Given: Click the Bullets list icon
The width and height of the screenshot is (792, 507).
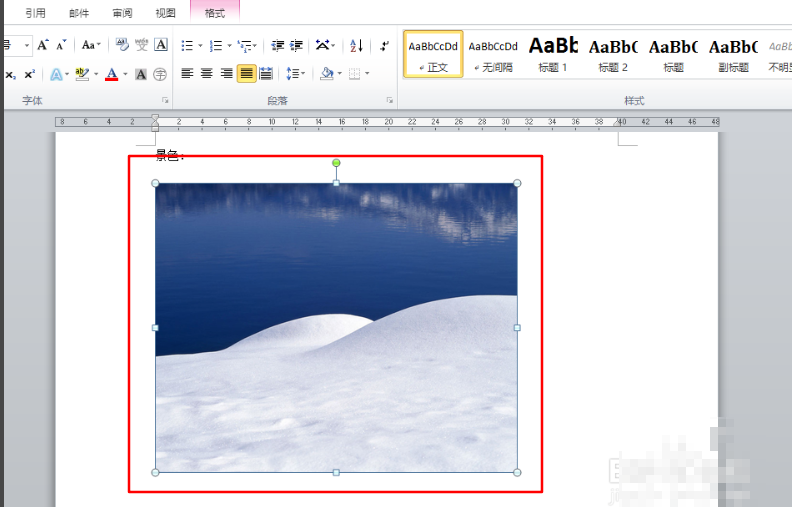Looking at the screenshot, I should [x=187, y=45].
